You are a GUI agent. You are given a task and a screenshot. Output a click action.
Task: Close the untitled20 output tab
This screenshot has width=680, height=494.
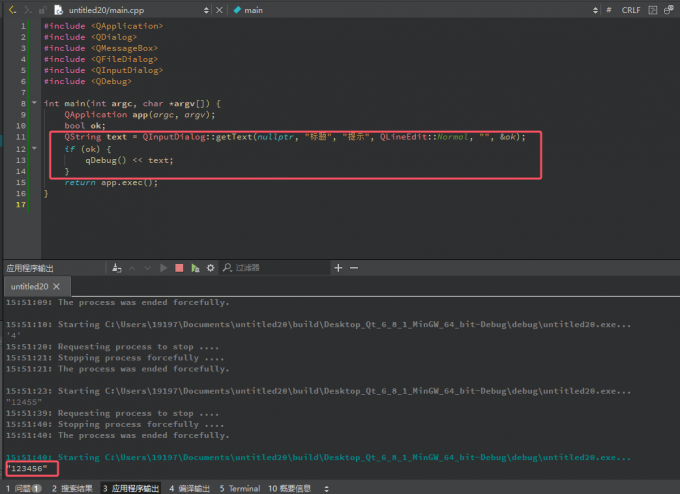pyautogui.click(x=56, y=287)
